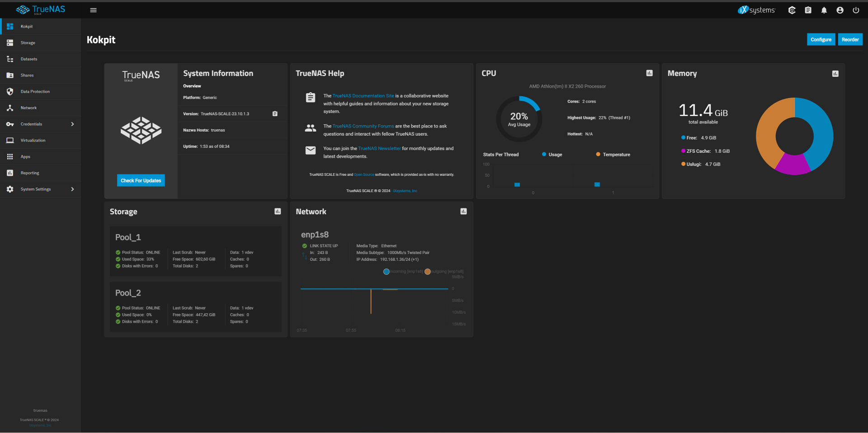Go to Data Protection in the sidebar

coord(35,92)
